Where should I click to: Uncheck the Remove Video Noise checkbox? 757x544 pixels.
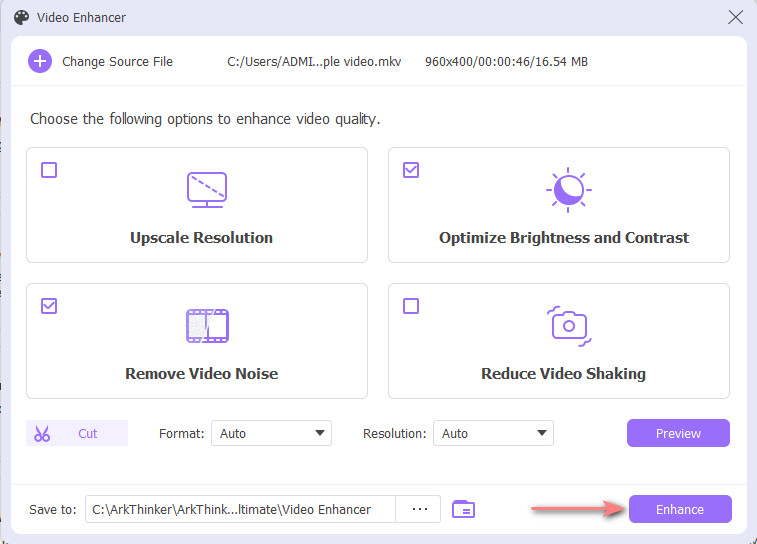pyautogui.click(x=49, y=306)
